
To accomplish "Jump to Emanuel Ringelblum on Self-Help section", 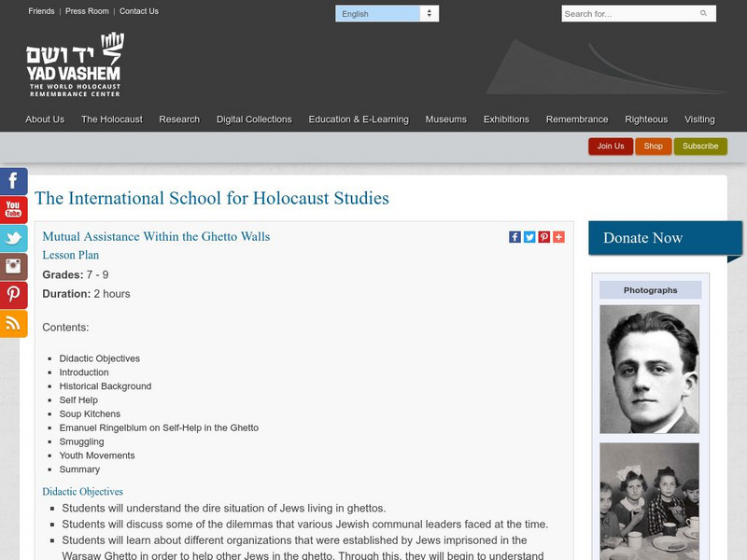I will [159, 427].
